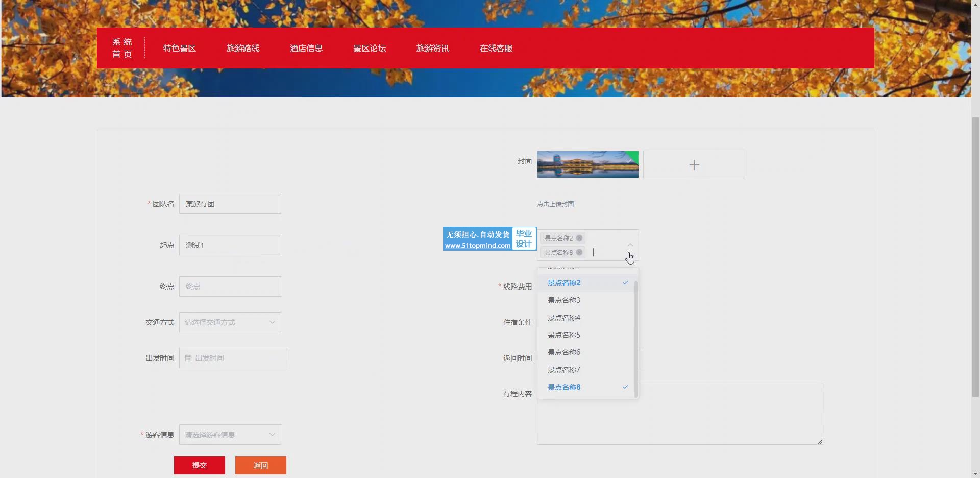The width and height of the screenshot is (980, 478).
Task: Click the calendar icon in 出发时间 field
Action: pos(188,358)
